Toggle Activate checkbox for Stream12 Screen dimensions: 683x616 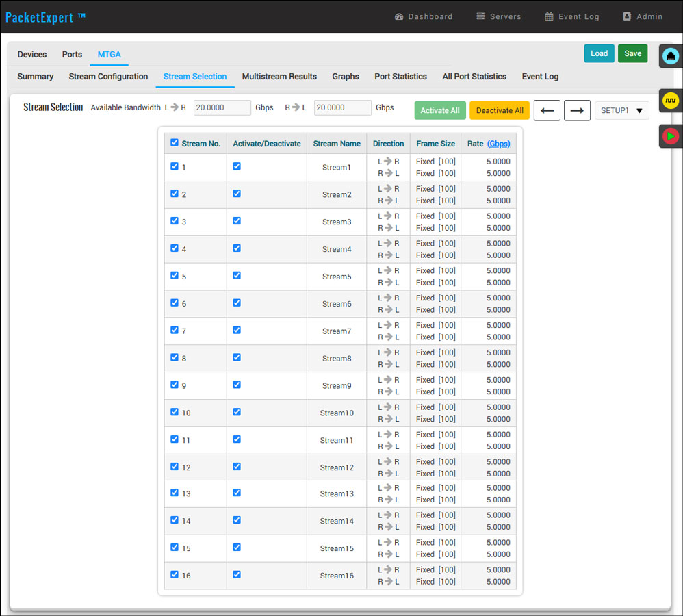pos(237,467)
